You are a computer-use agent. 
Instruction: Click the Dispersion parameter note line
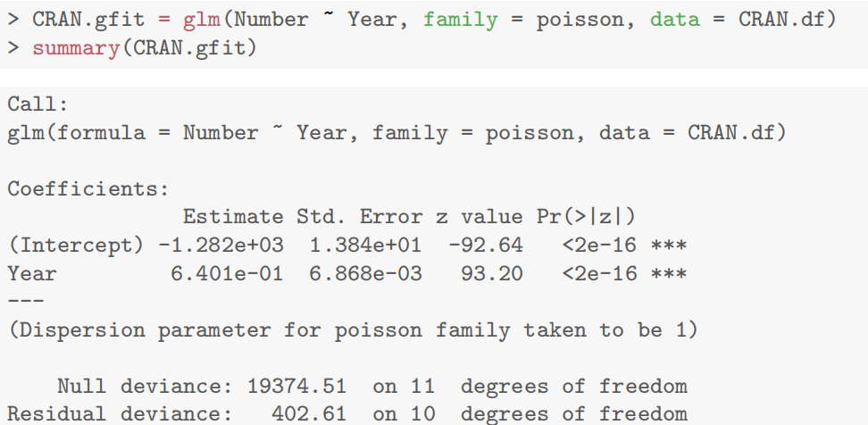coord(353,330)
